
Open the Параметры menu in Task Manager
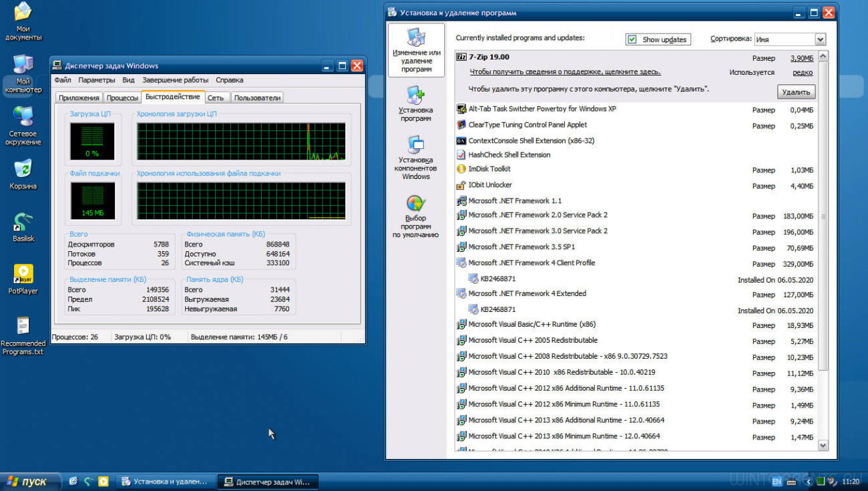97,80
